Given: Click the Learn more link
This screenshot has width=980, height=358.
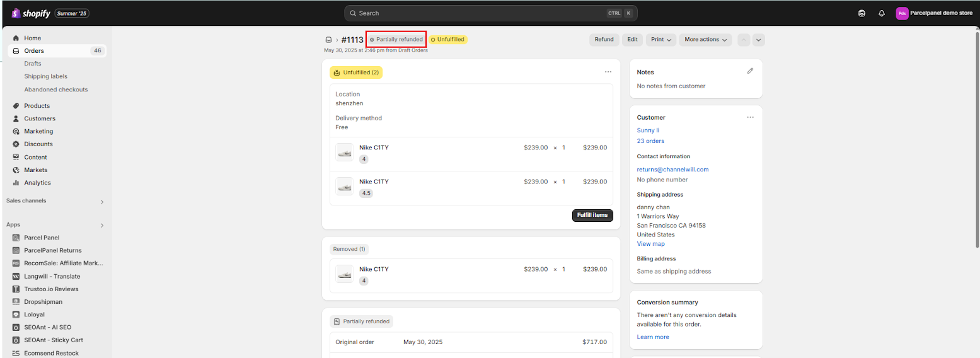Looking at the screenshot, I should pyautogui.click(x=653, y=337).
